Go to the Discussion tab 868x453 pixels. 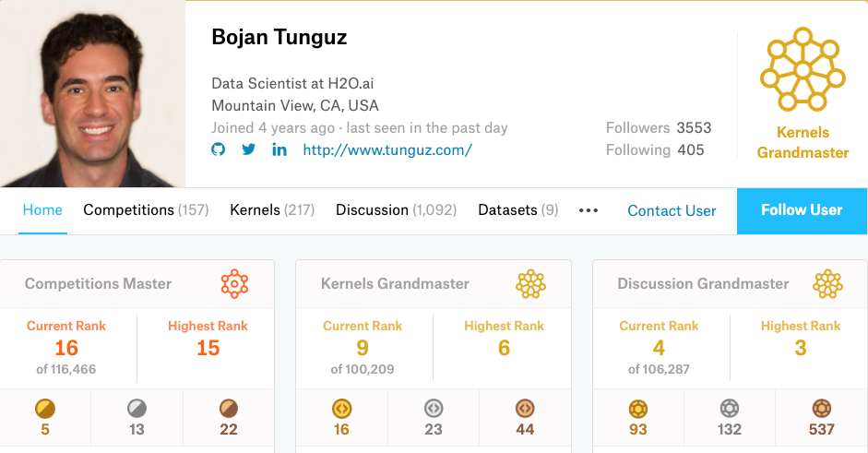(x=397, y=210)
